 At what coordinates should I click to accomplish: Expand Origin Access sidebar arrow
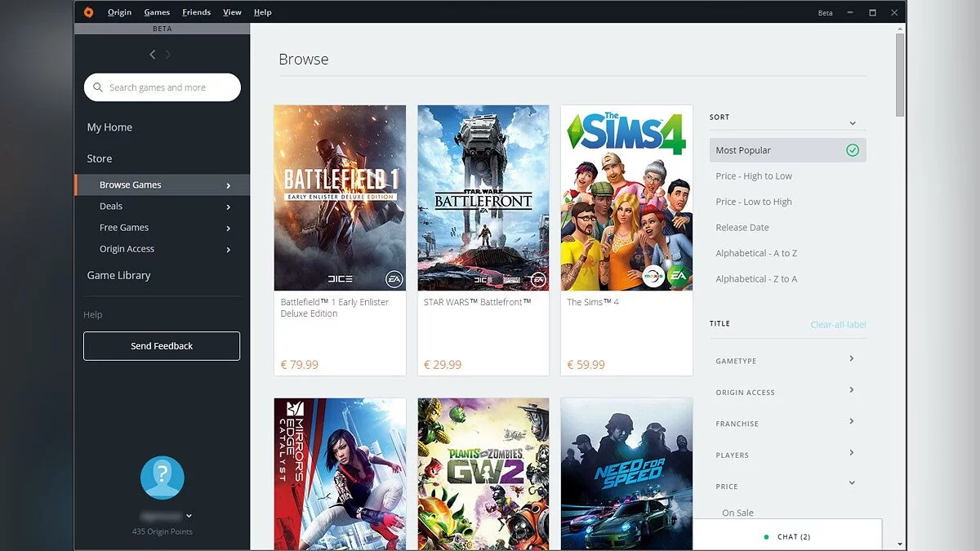[x=228, y=250]
